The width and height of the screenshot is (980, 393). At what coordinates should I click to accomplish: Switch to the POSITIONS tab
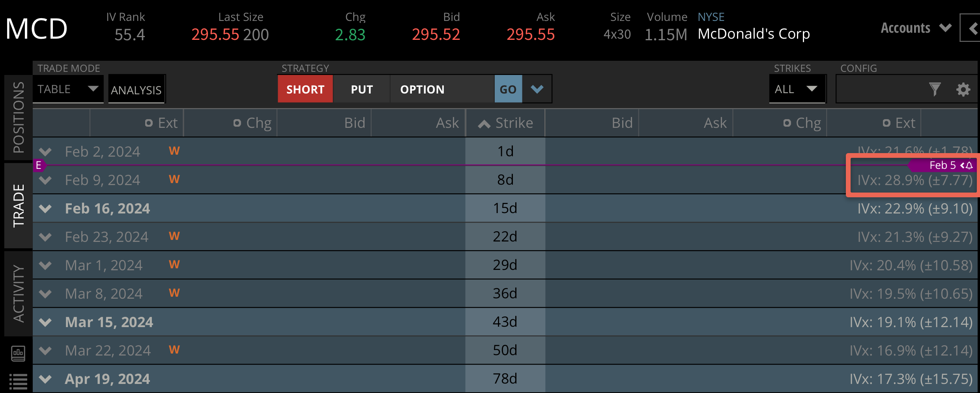[19, 117]
